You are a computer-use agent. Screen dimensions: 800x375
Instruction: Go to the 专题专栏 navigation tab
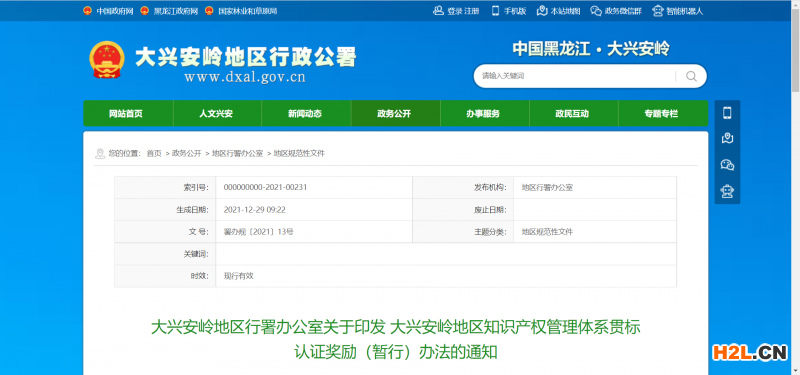(x=663, y=113)
